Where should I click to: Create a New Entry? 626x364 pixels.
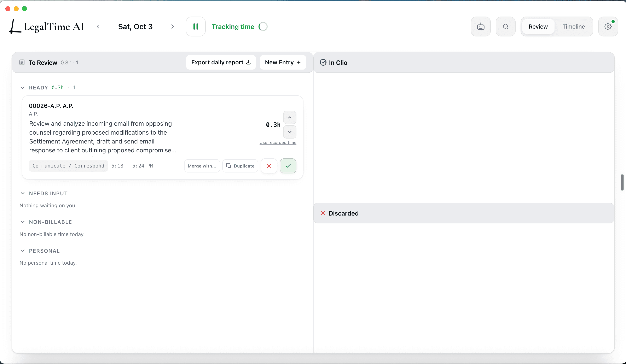283,62
